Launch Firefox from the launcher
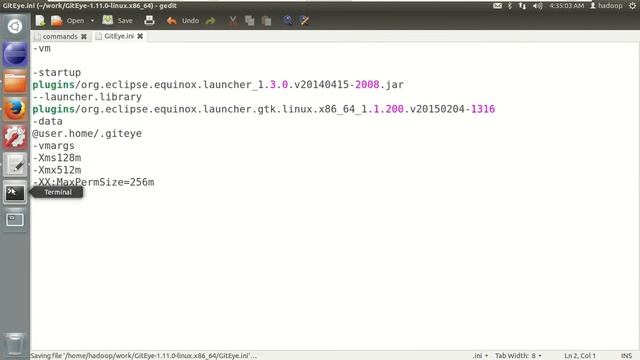 (x=15, y=109)
